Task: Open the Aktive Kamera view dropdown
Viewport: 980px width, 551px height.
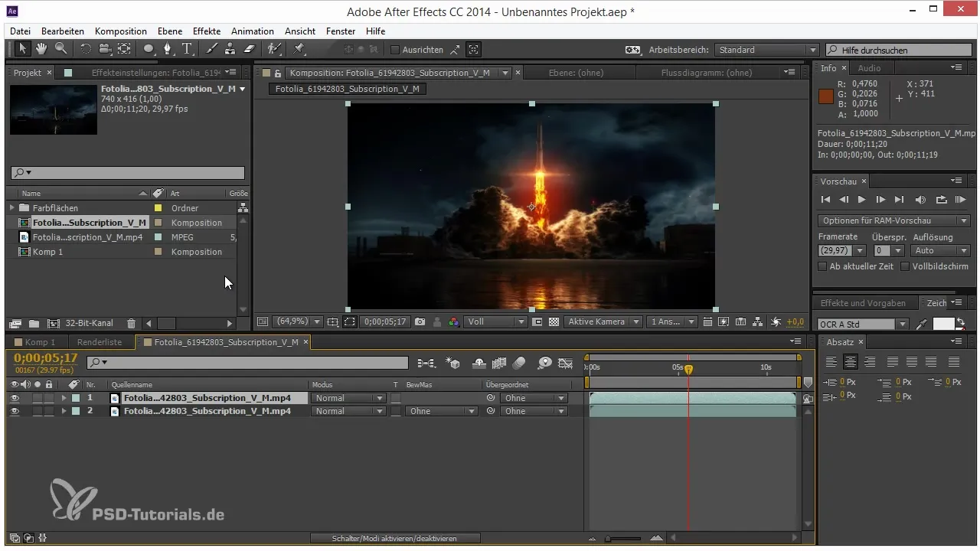Action: tap(602, 322)
